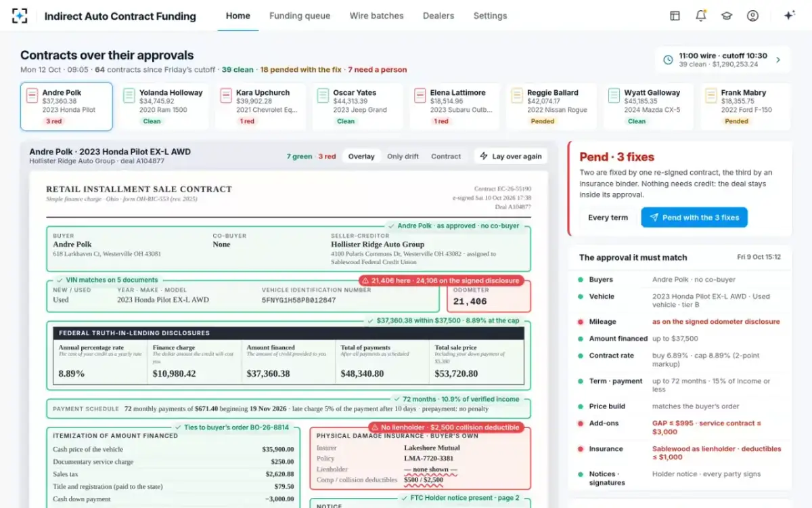This screenshot has height=508, width=812.
Task: Click the sparkle assistant icon
Action: (x=789, y=16)
